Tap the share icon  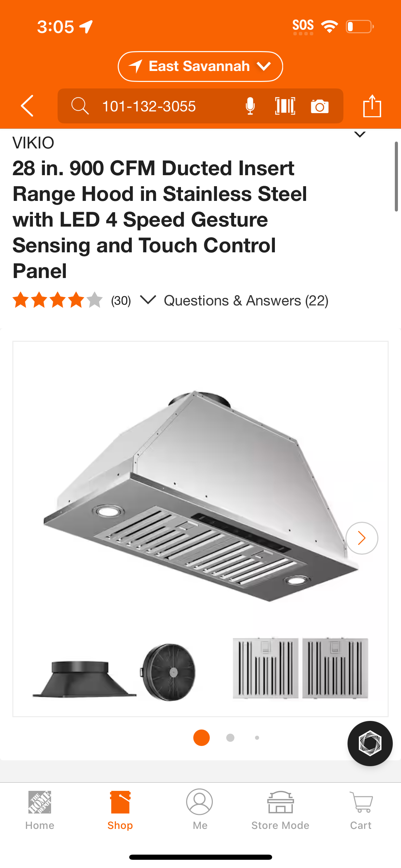tap(372, 106)
